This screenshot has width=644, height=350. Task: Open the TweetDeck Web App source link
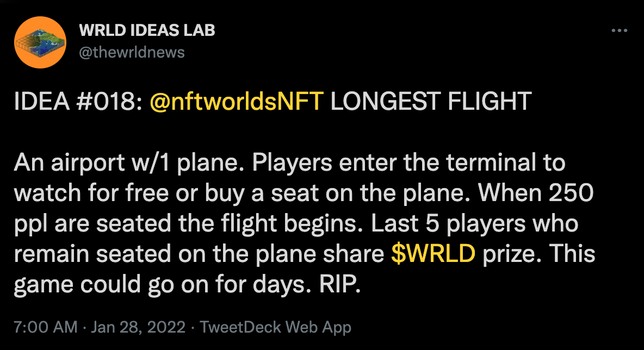pyautogui.click(x=276, y=327)
